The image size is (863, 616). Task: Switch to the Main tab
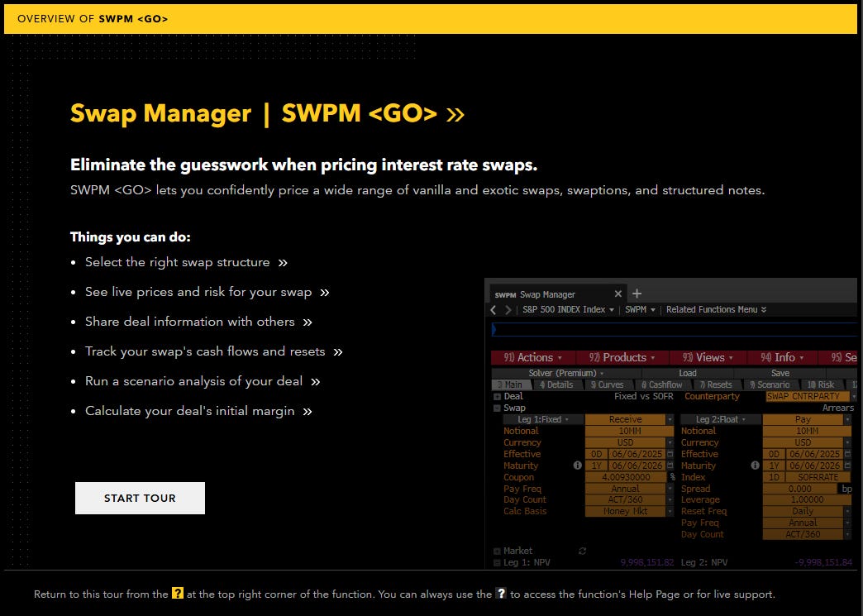[510, 384]
